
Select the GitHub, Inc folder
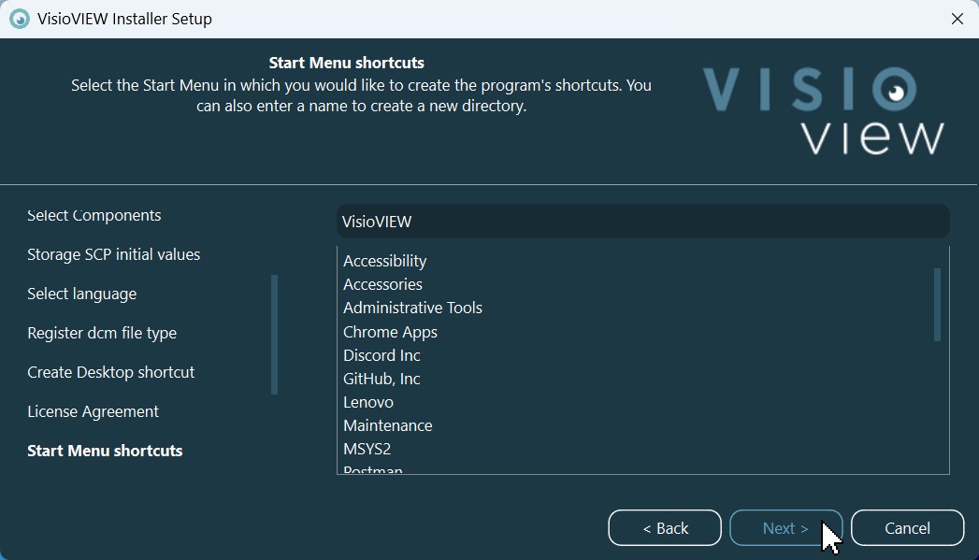tap(382, 379)
